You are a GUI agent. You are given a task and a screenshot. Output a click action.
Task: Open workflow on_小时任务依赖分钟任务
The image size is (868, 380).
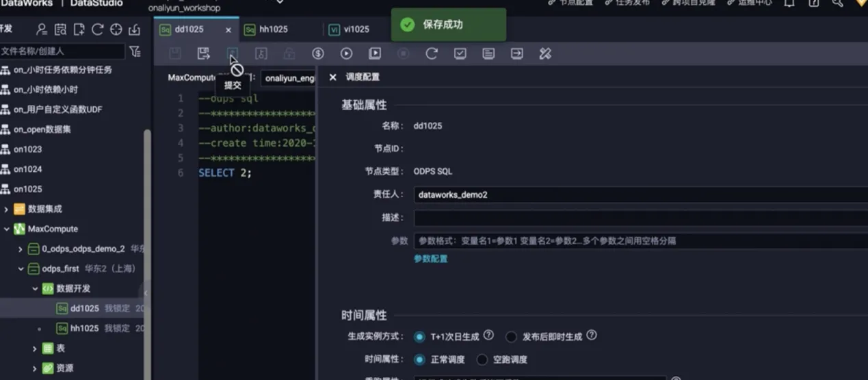[x=63, y=70]
